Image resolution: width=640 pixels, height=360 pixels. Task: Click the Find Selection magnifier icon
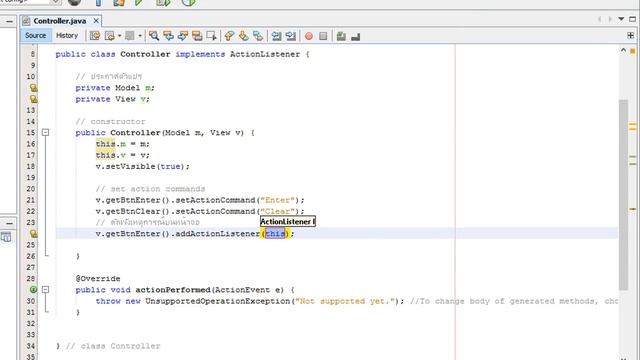(x=154, y=36)
